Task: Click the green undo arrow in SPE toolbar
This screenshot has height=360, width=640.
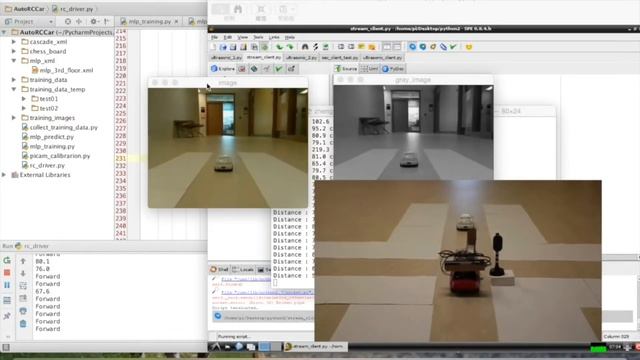Action: point(279,47)
